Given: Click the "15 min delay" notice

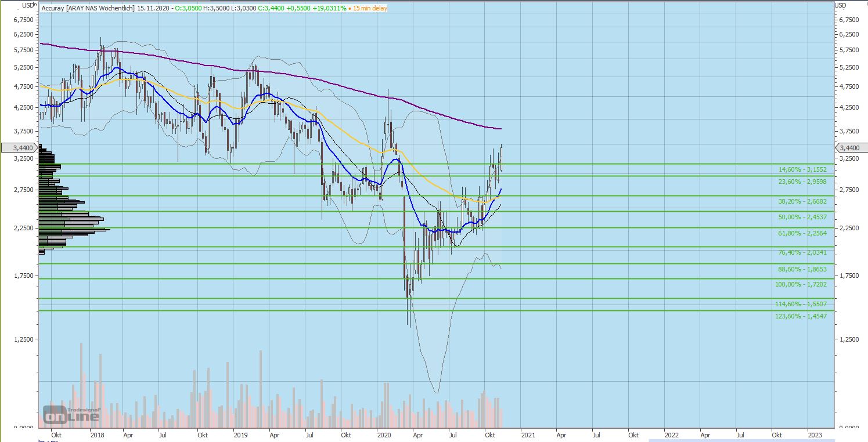Looking at the screenshot, I should (369, 8).
